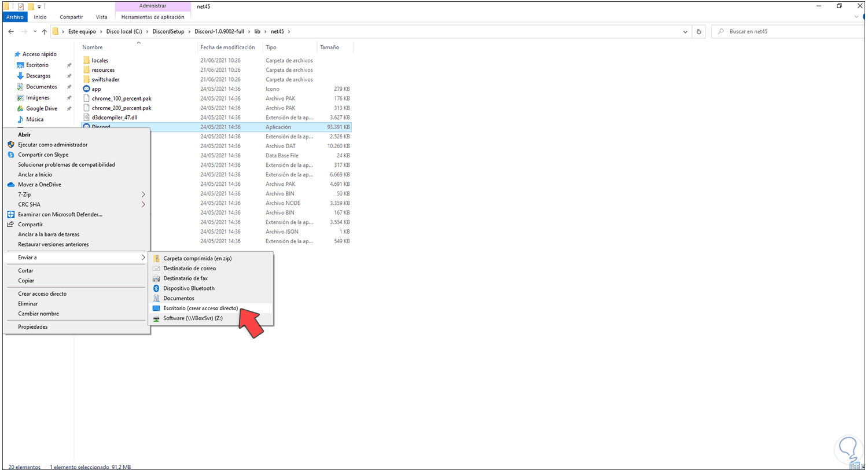This screenshot has height=470, width=868.
Task: Click DiscordSetup in the address breadcrumb
Action: click(168, 31)
